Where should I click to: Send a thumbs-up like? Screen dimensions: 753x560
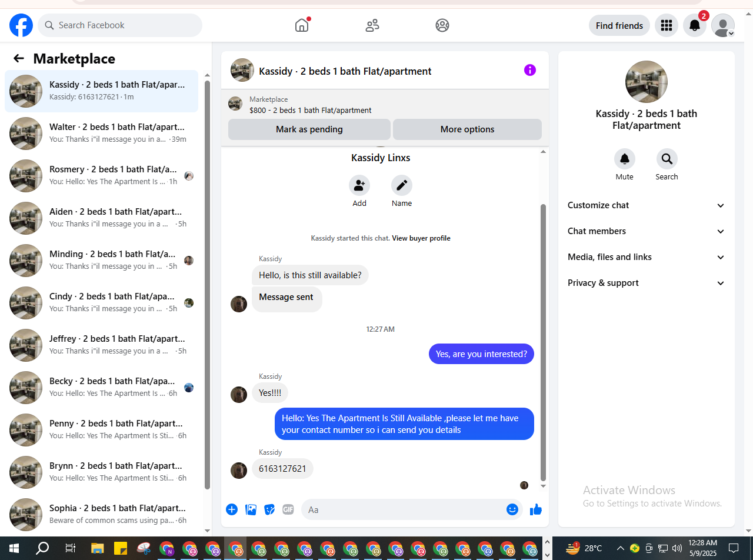click(x=535, y=509)
